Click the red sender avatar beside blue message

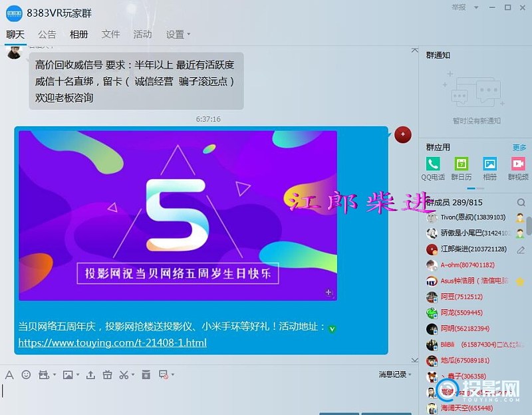coord(403,135)
